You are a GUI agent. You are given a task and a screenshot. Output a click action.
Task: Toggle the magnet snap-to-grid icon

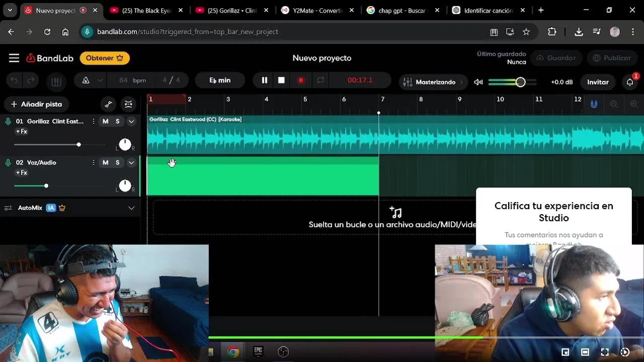coord(594,105)
